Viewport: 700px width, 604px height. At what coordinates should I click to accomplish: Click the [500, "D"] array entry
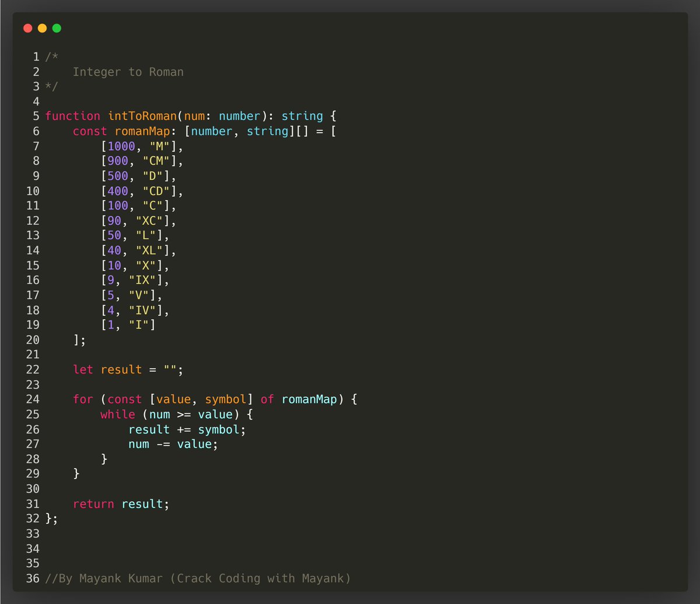click(x=138, y=176)
